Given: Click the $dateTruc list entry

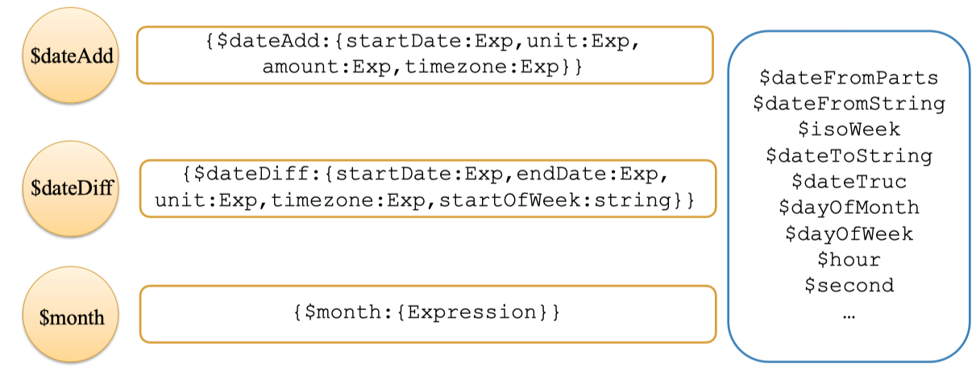Looking at the screenshot, I should point(849,181).
